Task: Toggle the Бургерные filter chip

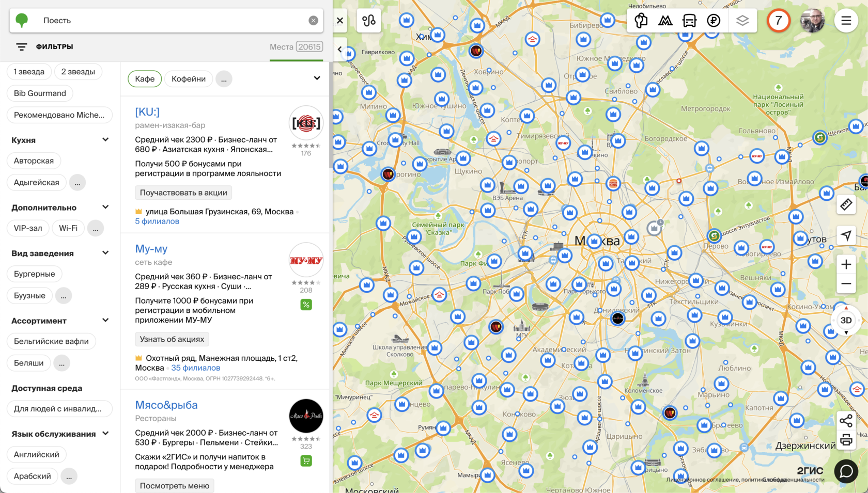Action: point(34,274)
